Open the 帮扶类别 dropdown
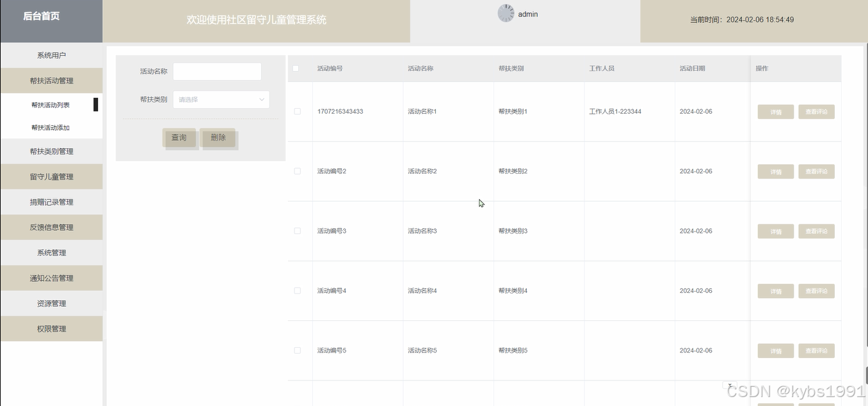The height and width of the screenshot is (406, 868). click(x=221, y=99)
